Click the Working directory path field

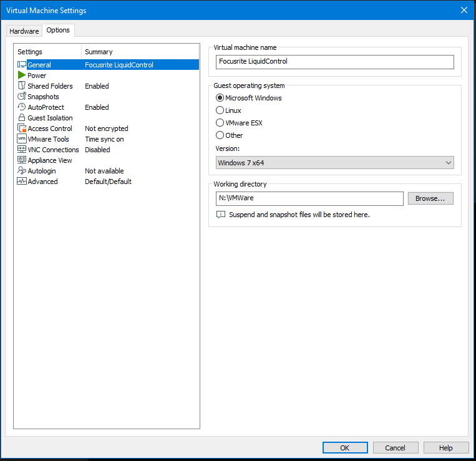(x=308, y=198)
